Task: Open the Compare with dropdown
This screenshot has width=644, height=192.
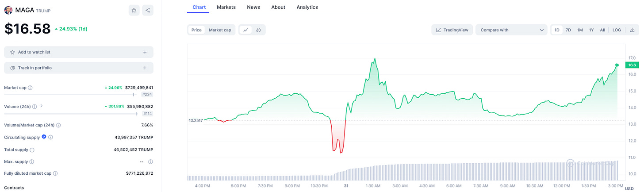Action: (511, 30)
